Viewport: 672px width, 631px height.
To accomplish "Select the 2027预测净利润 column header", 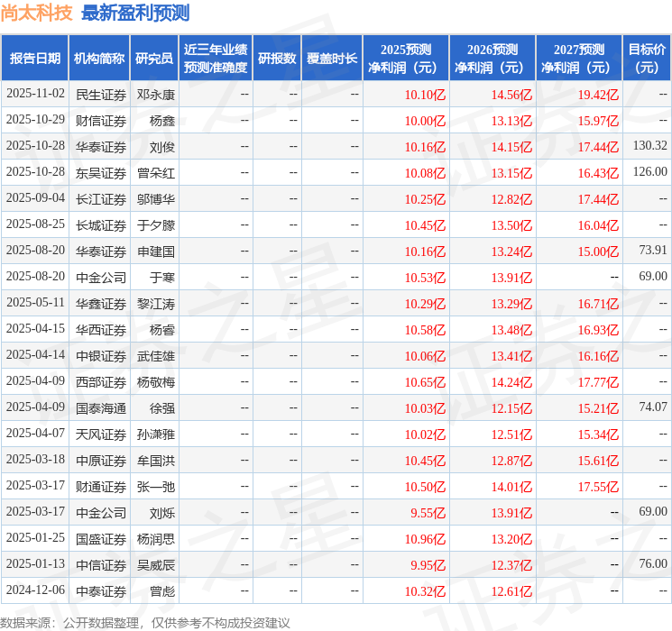I will [579, 59].
